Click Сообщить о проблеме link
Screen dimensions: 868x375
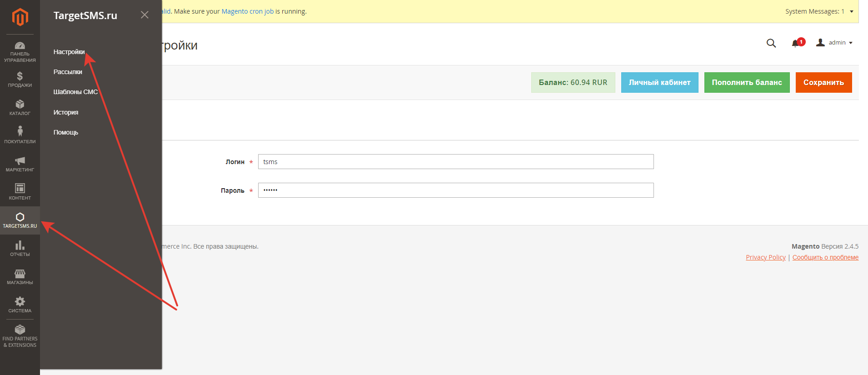(825, 257)
